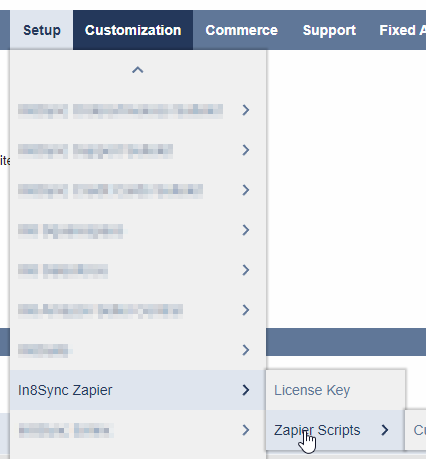Viewport: 426px width, 459px height.
Task: Select the third blurred entry in the dropdown
Action: pos(138,190)
